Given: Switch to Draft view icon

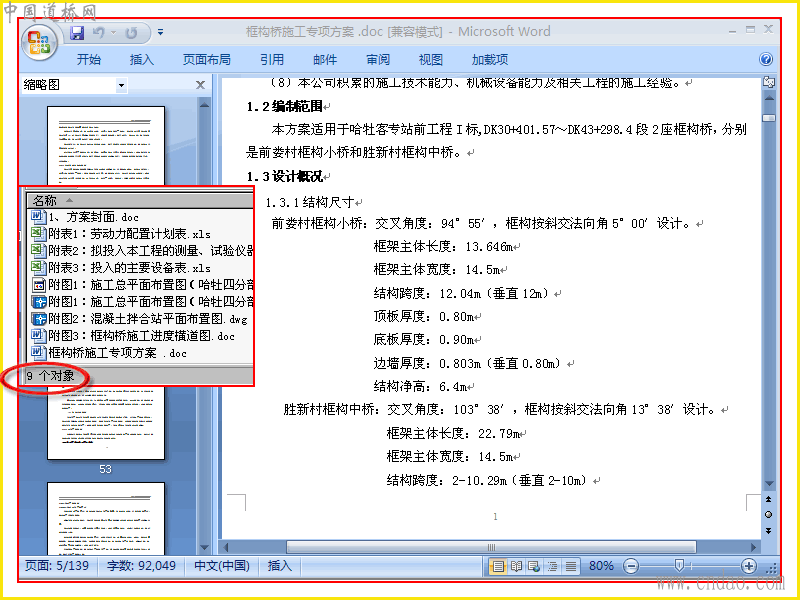Looking at the screenshot, I should pos(570,566).
